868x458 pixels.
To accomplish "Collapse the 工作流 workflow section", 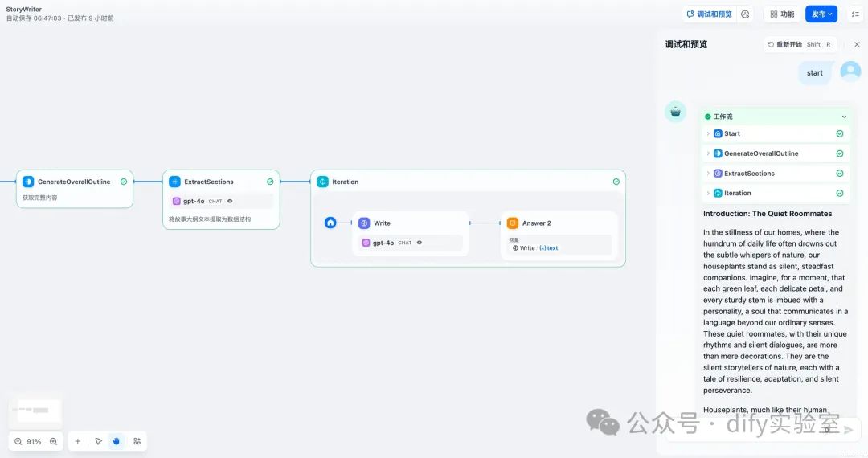I will [x=844, y=117].
